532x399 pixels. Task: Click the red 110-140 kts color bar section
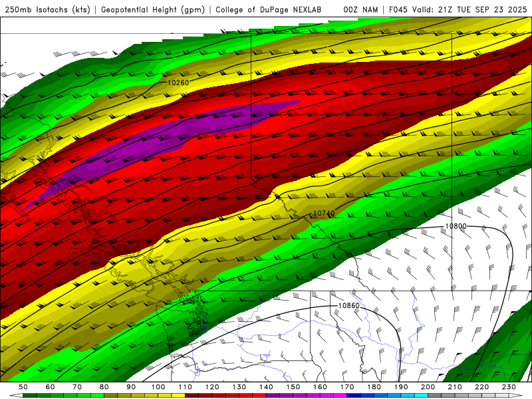tap(225, 396)
